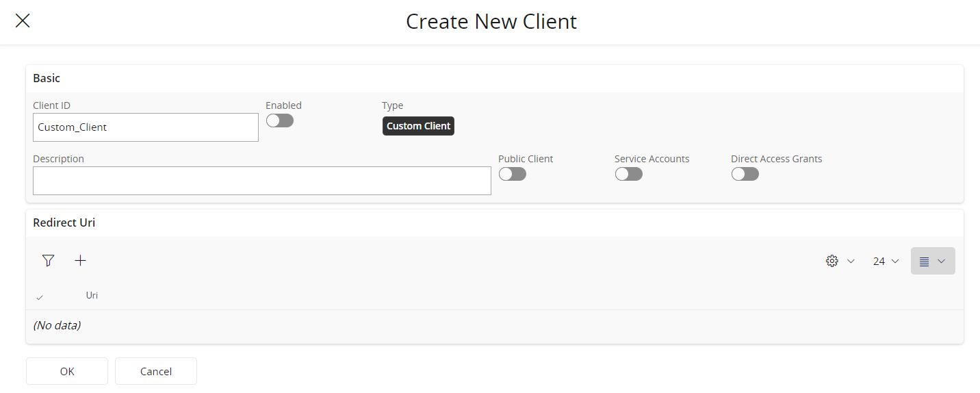Expand the chevron next to gear icon
Image resolution: width=980 pixels, height=393 pixels.
(851, 261)
